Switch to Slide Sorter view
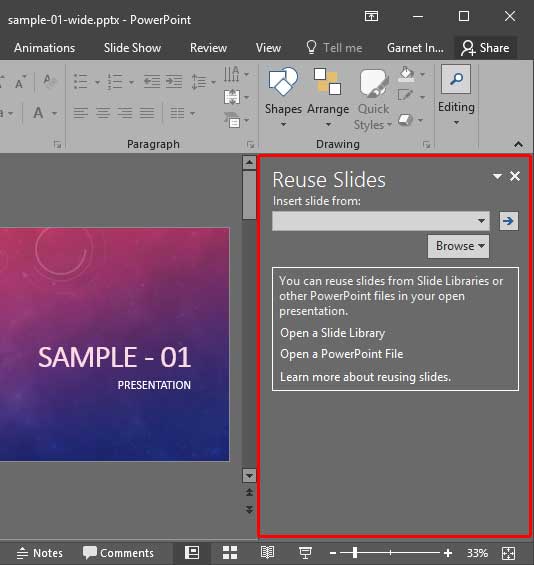 pyautogui.click(x=230, y=552)
